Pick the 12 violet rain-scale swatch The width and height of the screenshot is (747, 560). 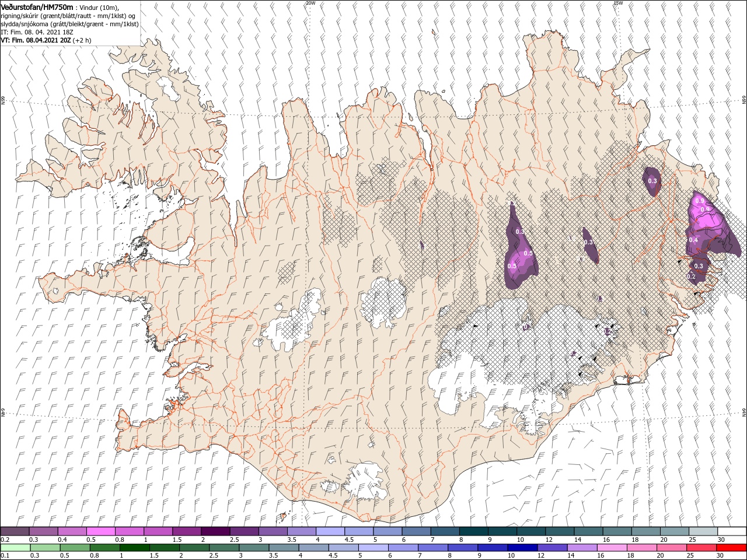[552, 548]
